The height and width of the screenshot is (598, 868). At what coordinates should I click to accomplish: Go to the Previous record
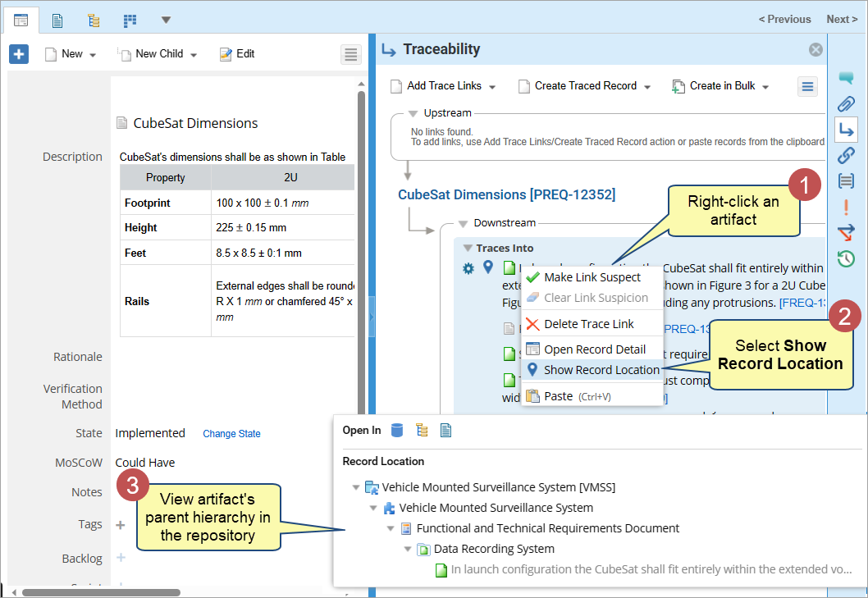784,20
